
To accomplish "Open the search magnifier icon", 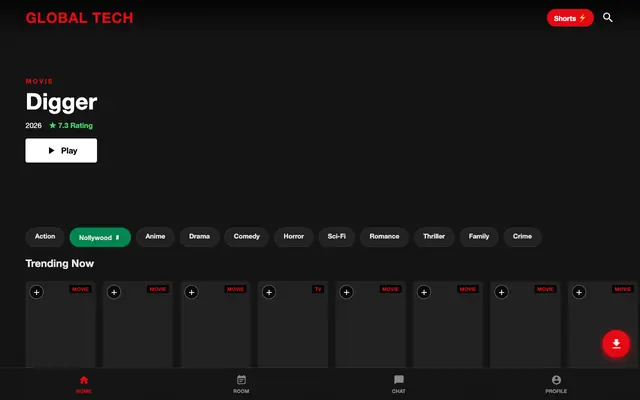I will [x=608, y=18].
